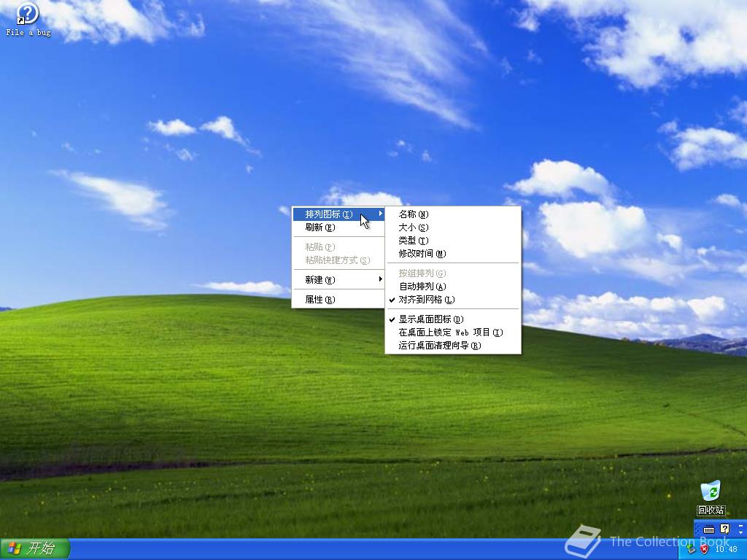Select the Recycle Bin (回收站) desktop icon
Image resolution: width=747 pixels, height=560 pixels.
point(711,498)
